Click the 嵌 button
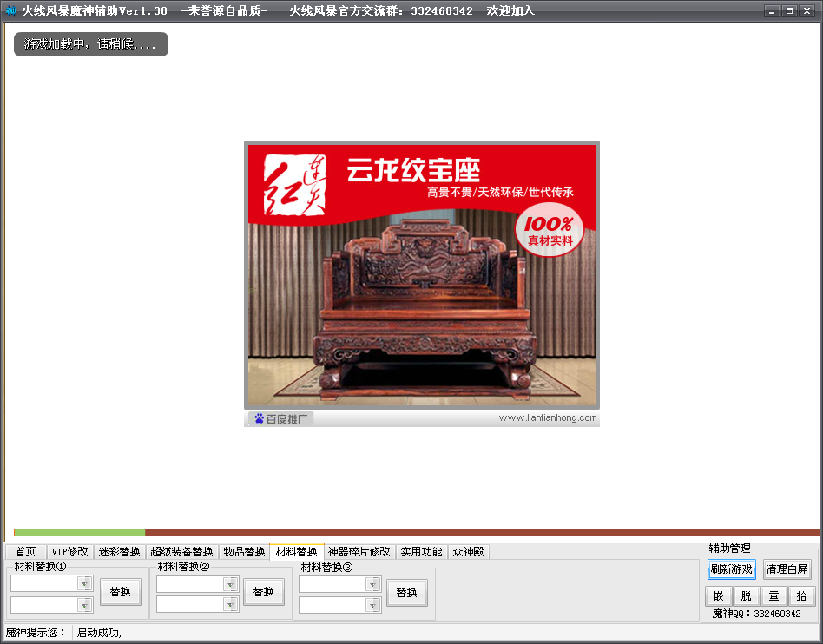This screenshot has height=644, width=823. [719, 596]
